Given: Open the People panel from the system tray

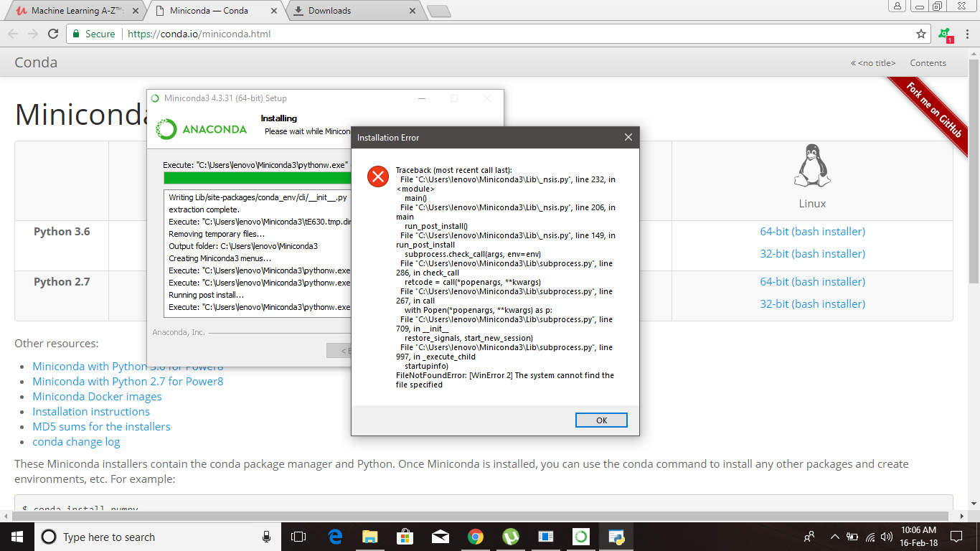Looking at the screenshot, I should pyautogui.click(x=809, y=536).
